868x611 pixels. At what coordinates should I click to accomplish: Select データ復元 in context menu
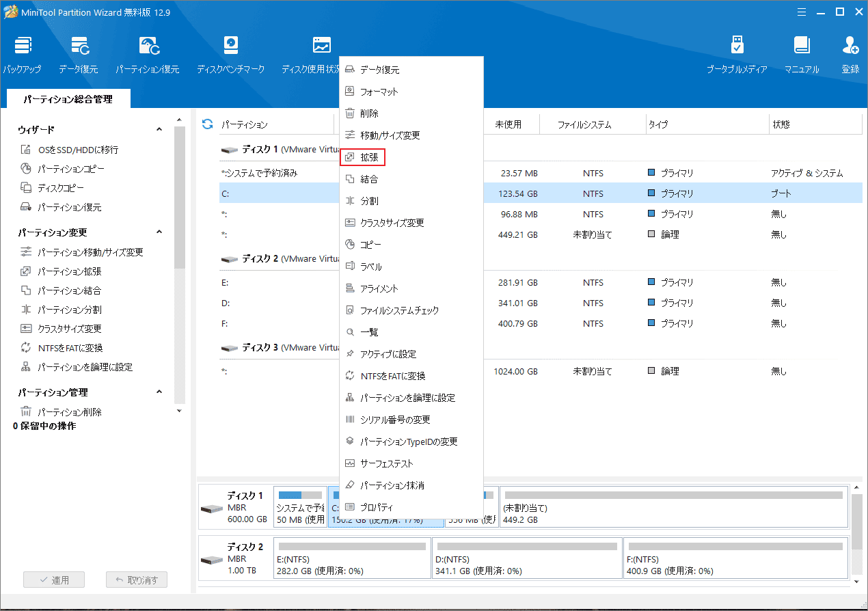pos(411,70)
